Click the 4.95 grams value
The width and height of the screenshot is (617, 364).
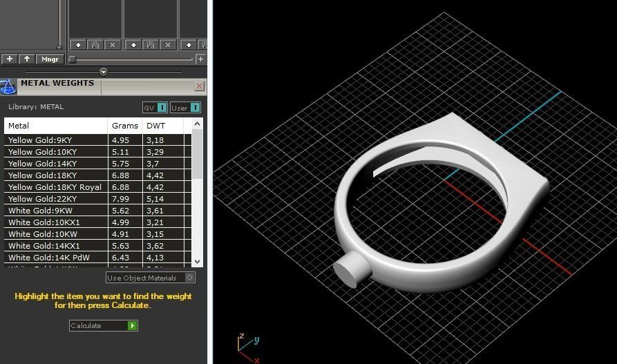(120, 140)
